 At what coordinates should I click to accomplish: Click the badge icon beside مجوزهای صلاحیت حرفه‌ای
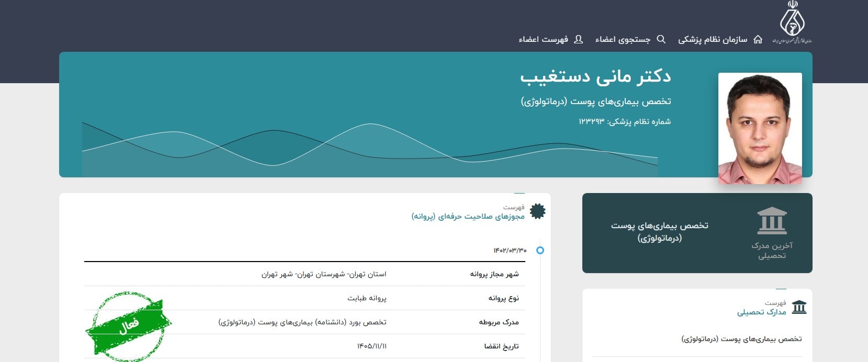coord(537,211)
